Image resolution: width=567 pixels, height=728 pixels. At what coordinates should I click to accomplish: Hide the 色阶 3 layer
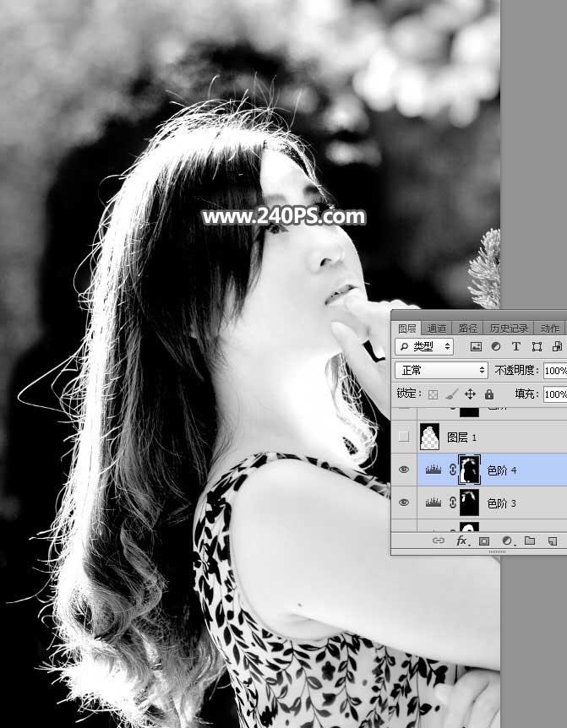pos(404,503)
